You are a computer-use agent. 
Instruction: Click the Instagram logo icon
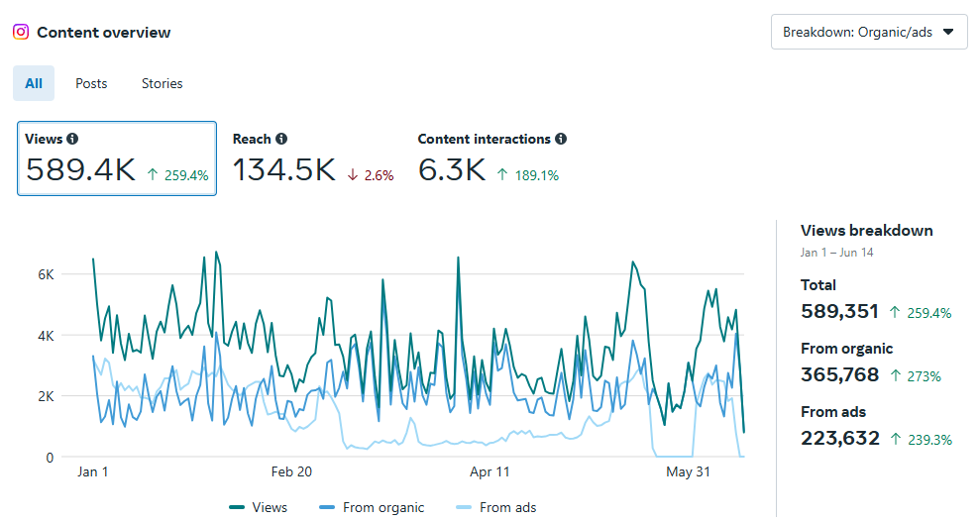(21, 32)
